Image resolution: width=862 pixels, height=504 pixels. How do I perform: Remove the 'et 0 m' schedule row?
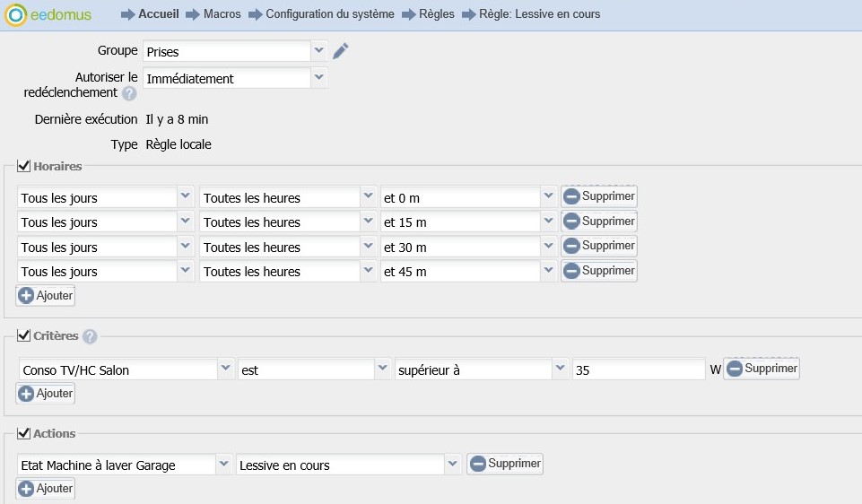(599, 196)
